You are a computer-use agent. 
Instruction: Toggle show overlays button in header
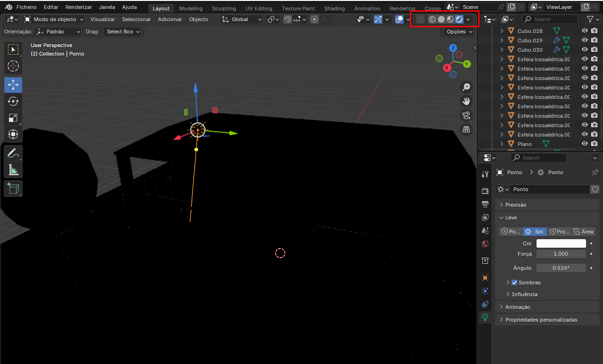[399, 19]
